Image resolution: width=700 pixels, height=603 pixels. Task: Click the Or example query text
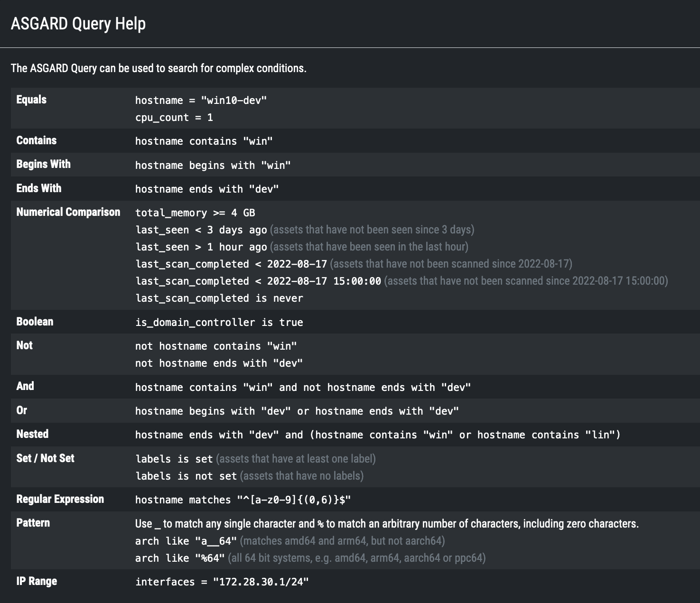click(297, 411)
